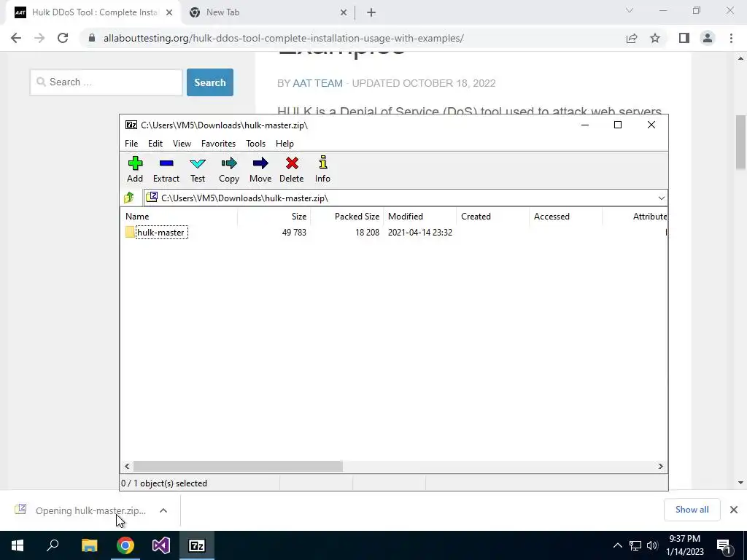Click the 7-Zip taskbar icon
This screenshot has height=560, width=747.
(x=197, y=545)
